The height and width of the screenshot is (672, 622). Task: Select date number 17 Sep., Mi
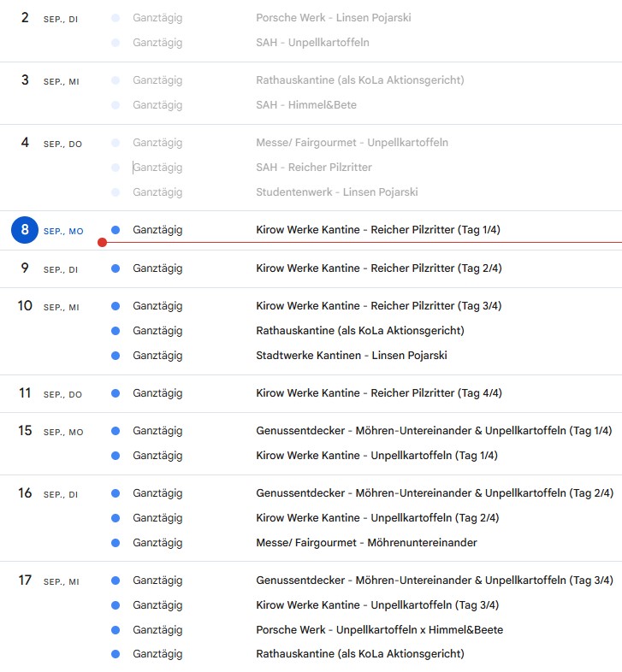point(25,581)
